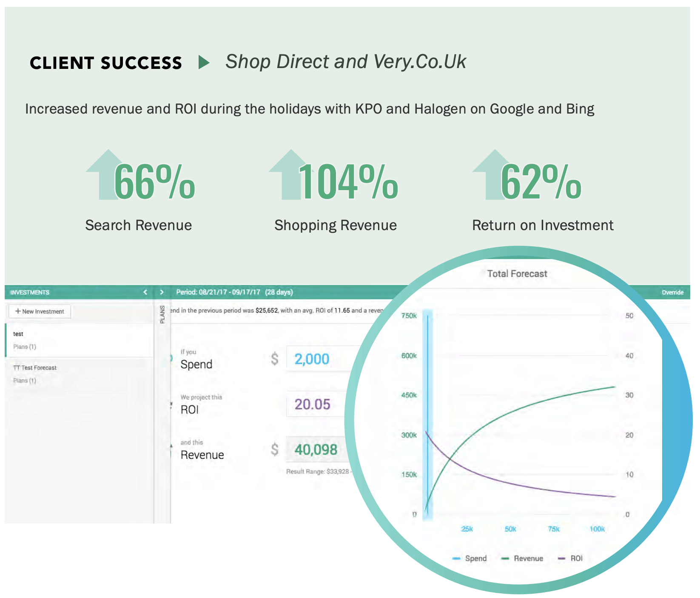Toggle the ROI series in the chart legend
Viewport: 700px width, 598px height.
pos(571,558)
